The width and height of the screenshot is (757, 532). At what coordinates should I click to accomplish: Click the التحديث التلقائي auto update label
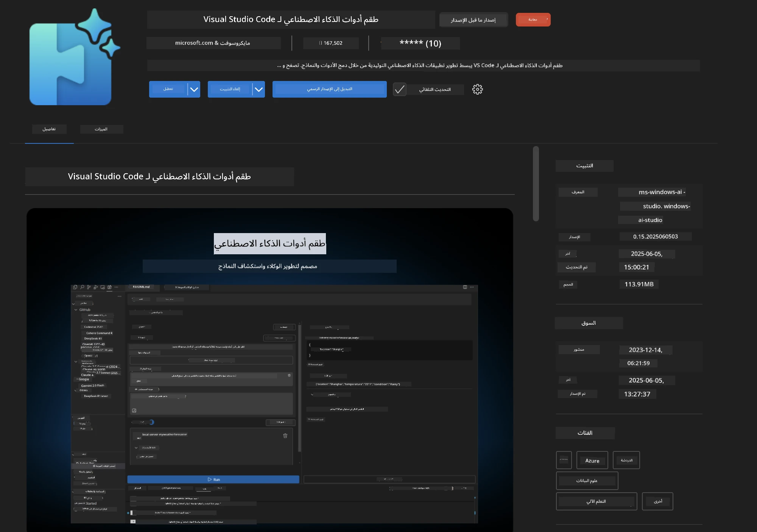coord(435,90)
